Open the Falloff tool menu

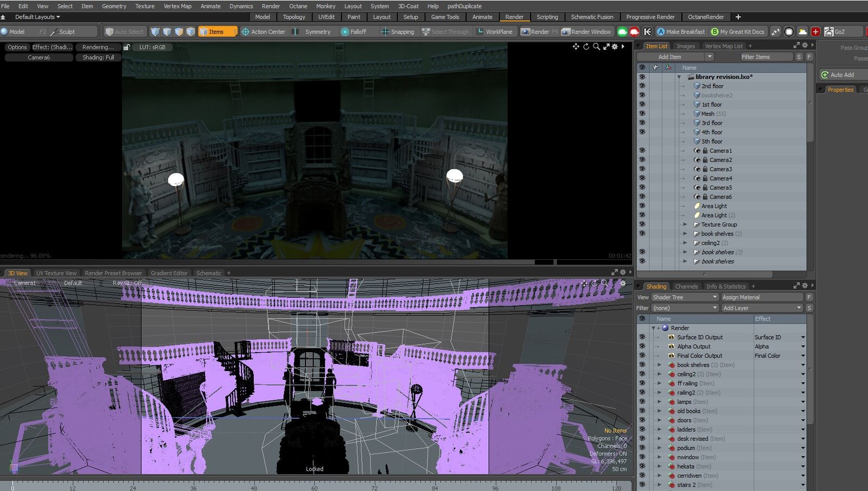(x=354, y=31)
